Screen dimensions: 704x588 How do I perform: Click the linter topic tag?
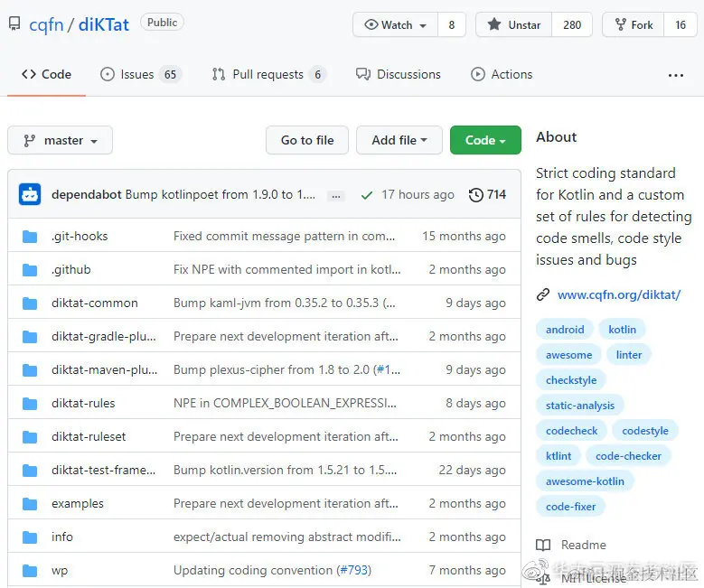pyautogui.click(x=629, y=355)
